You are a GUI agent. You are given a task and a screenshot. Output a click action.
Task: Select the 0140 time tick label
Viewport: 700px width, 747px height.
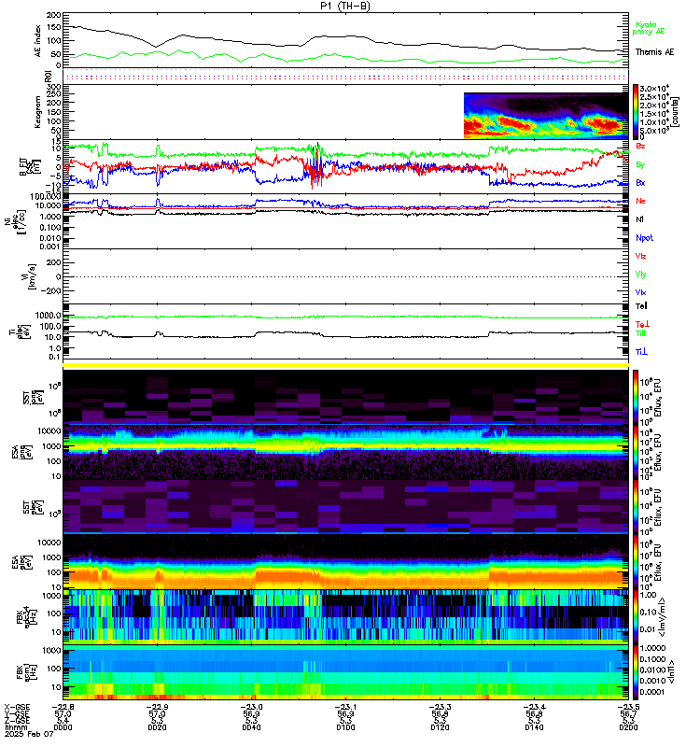coord(534,727)
